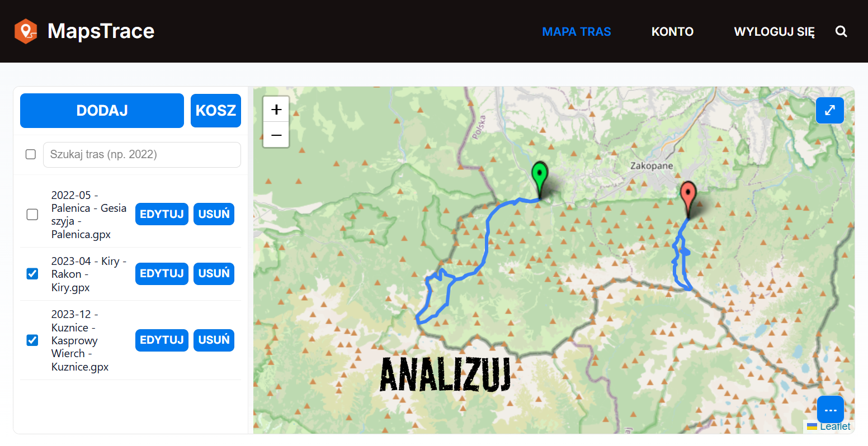Image resolution: width=868 pixels, height=446 pixels.
Task: Click the MapsTrace hexagon logo icon
Action: (x=26, y=31)
